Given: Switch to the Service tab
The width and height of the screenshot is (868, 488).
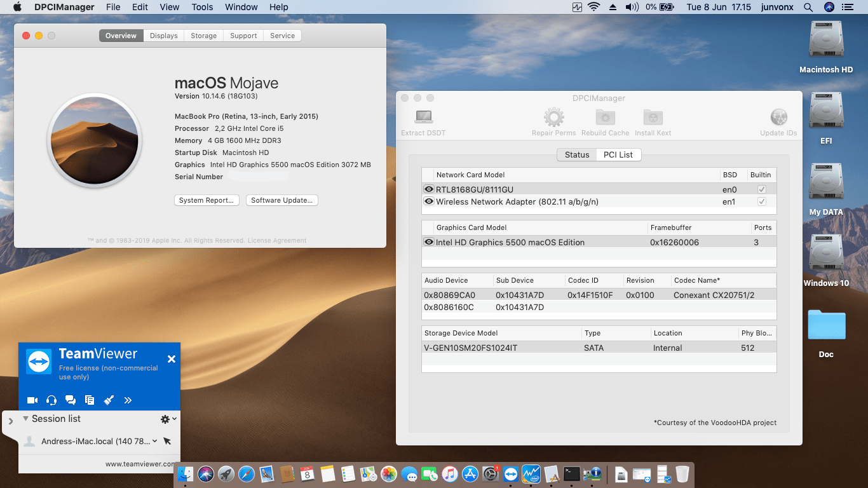Looking at the screenshot, I should pyautogui.click(x=282, y=36).
